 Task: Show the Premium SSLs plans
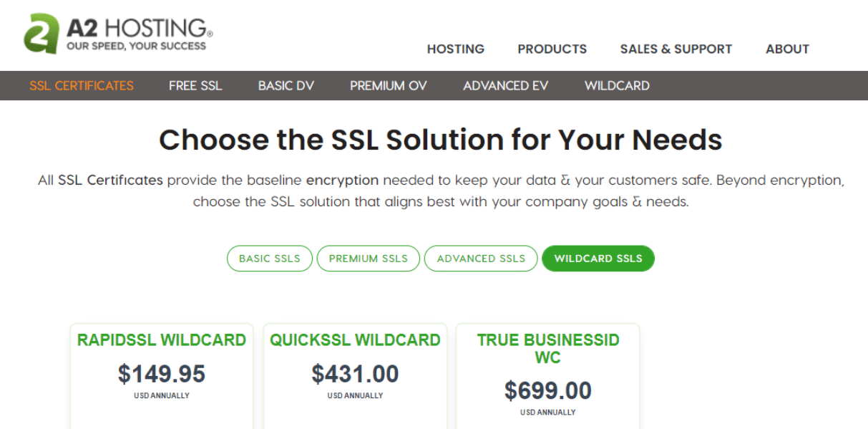[369, 259]
